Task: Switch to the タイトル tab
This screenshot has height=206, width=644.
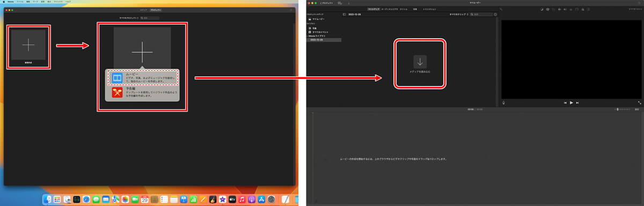Action: (404, 9)
